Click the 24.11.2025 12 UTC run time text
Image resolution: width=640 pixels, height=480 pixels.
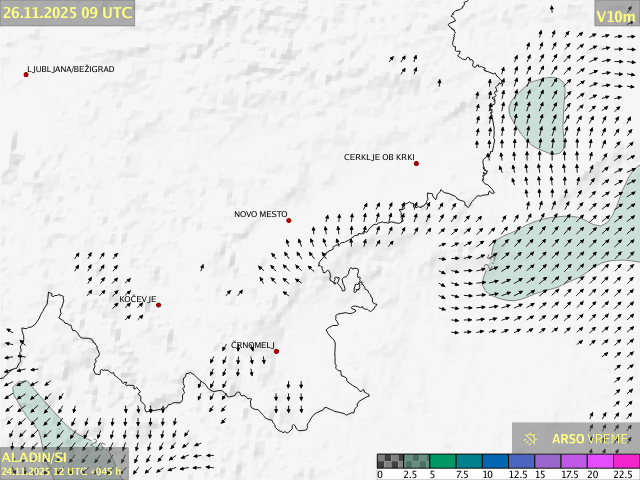click(x=61, y=471)
